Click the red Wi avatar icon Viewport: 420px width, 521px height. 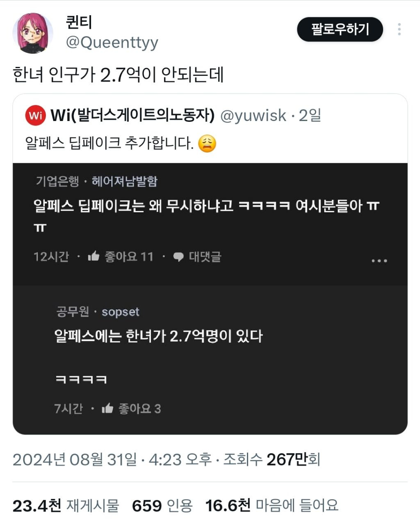35,115
